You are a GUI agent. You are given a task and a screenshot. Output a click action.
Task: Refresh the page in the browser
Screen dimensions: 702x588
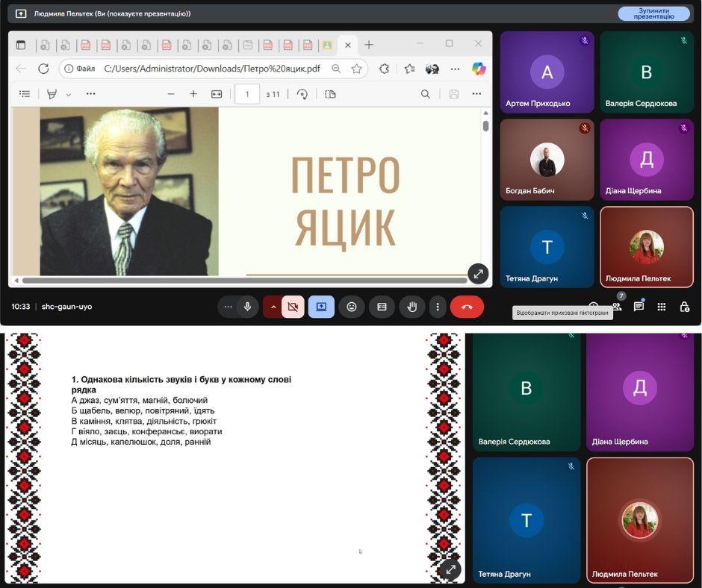pyautogui.click(x=43, y=69)
